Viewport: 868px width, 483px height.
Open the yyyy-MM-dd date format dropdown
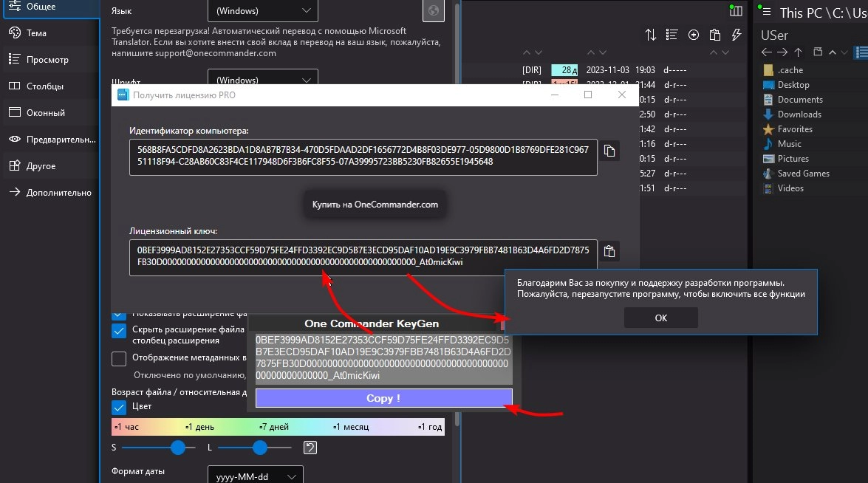tap(255, 475)
